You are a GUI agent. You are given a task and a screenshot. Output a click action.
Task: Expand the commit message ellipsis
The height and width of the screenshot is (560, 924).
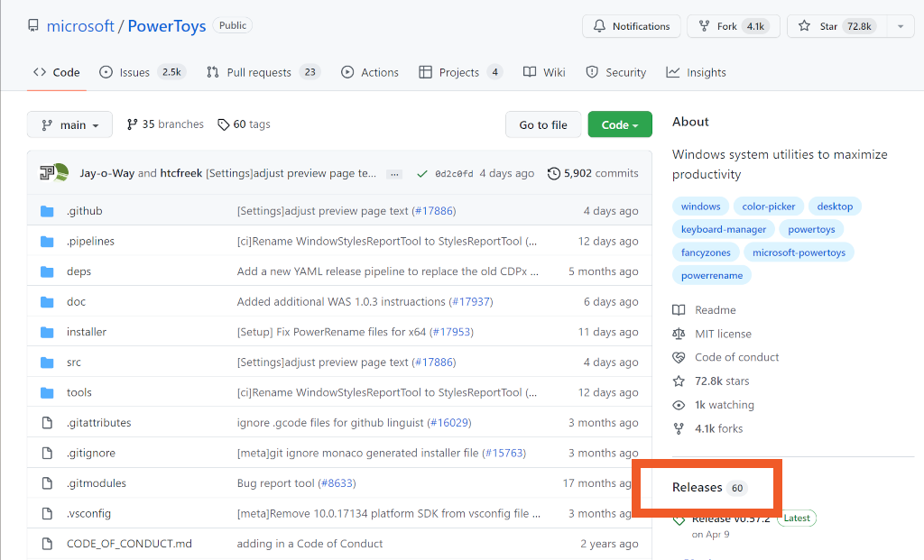tap(394, 174)
